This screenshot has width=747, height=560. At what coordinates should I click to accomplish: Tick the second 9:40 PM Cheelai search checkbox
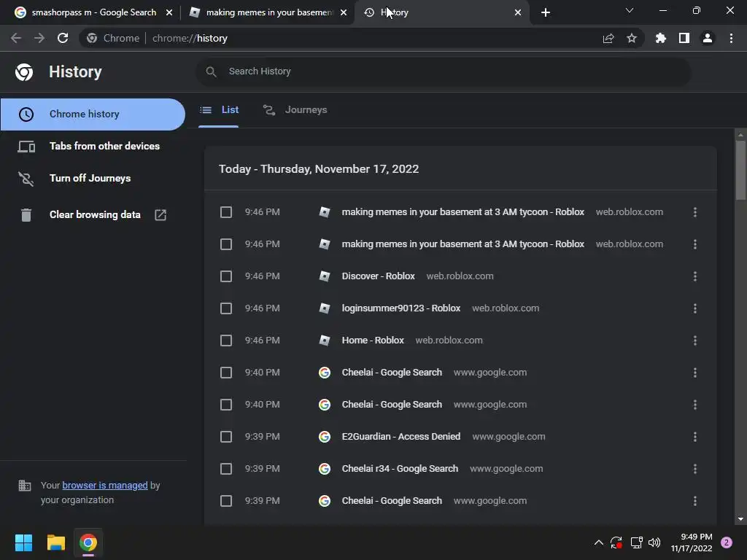(x=226, y=405)
